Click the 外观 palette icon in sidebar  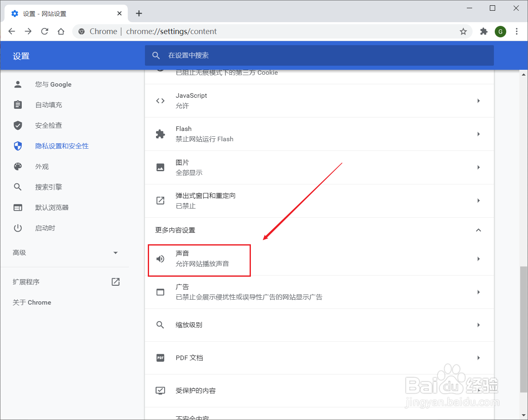coord(18,166)
